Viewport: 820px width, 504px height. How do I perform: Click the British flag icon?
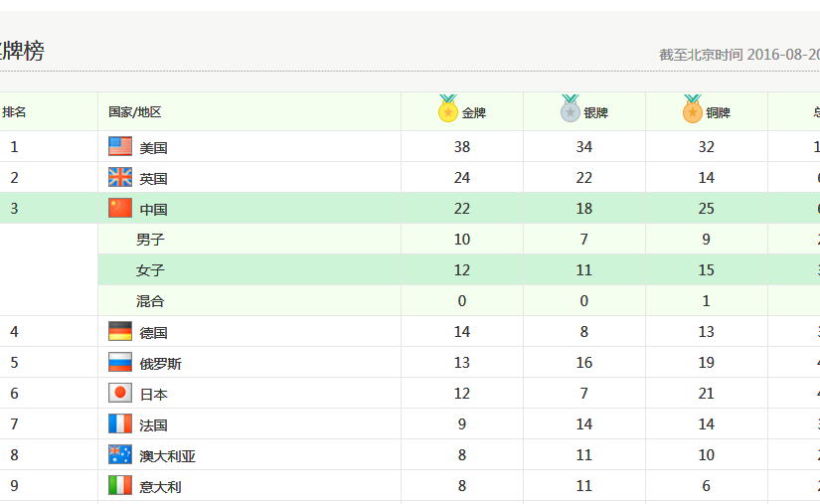coord(120,178)
